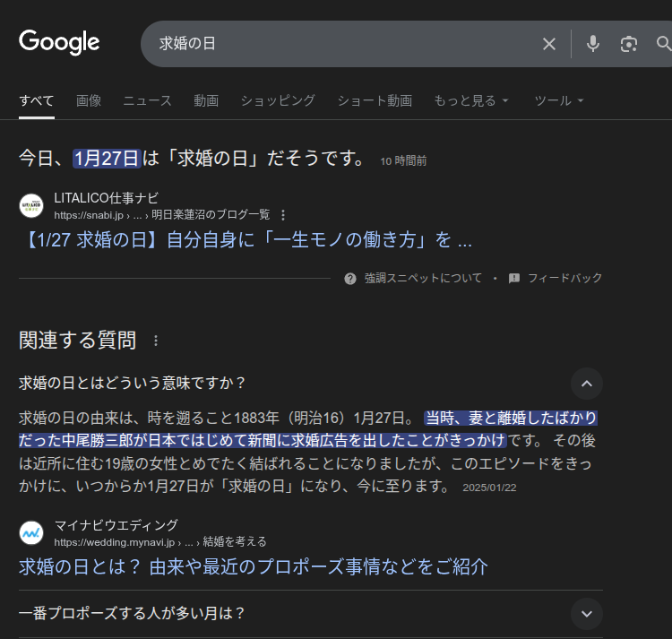Click the マイナビウエディング site favicon

pos(31,532)
